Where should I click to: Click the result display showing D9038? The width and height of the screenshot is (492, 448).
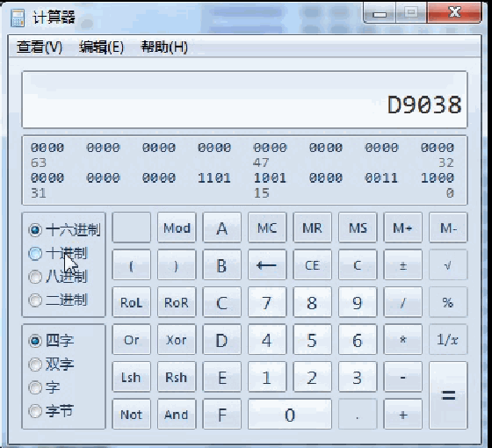click(x=244, y=100)
